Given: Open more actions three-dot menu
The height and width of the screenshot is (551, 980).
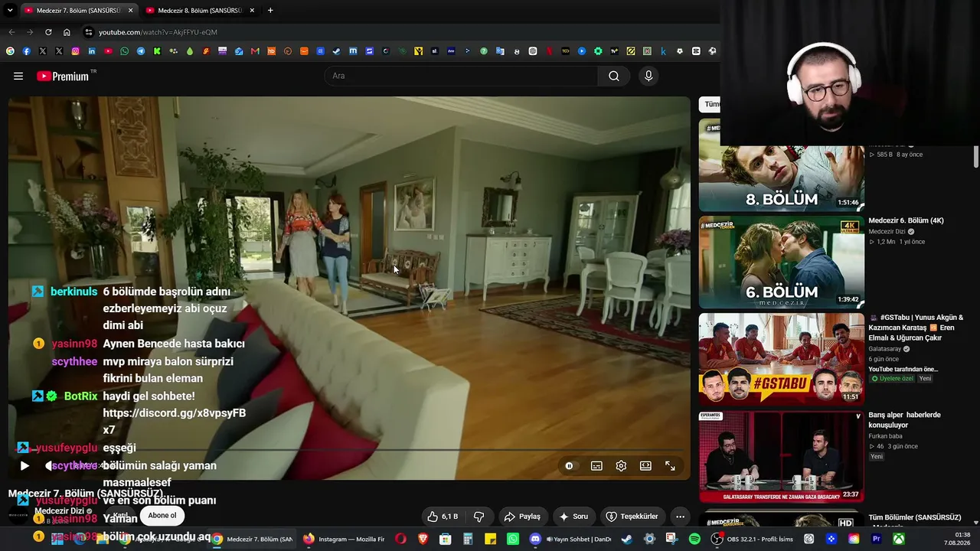Looking at the screenshot, I should [680, 517].
